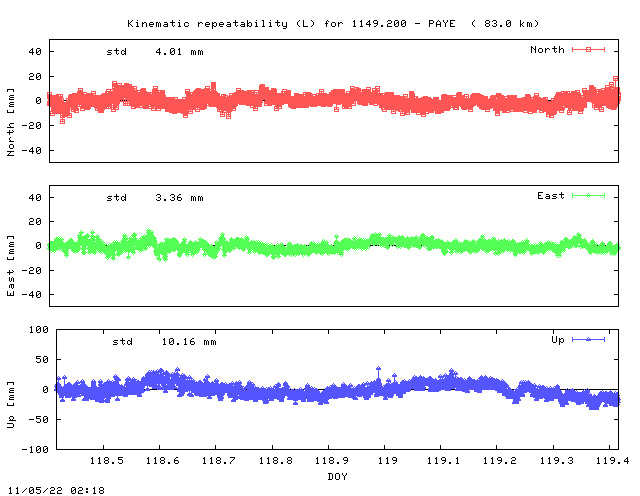The height and width of the screenshot is (496, 640).
Task: Click the North legend label
Action: (x=547, y=50)
